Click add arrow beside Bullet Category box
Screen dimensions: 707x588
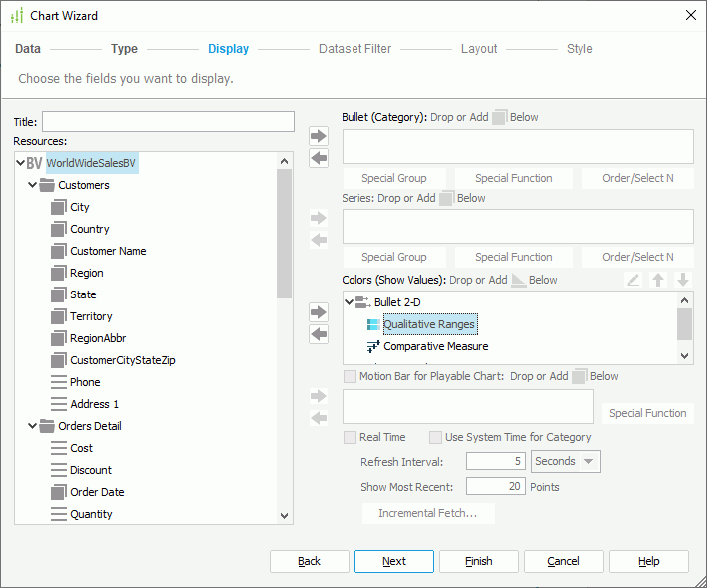tap(319, 136)
